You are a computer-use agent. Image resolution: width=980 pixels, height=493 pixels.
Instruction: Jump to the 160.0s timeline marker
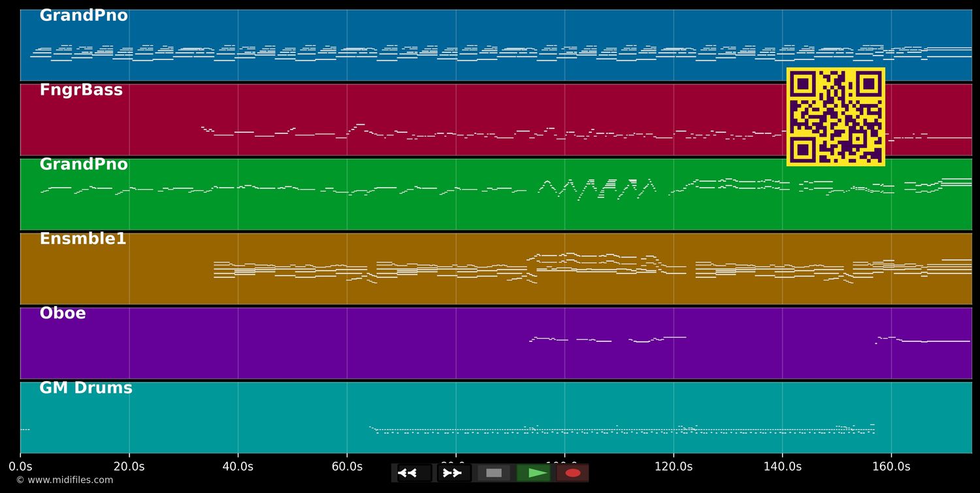(890, 467)
